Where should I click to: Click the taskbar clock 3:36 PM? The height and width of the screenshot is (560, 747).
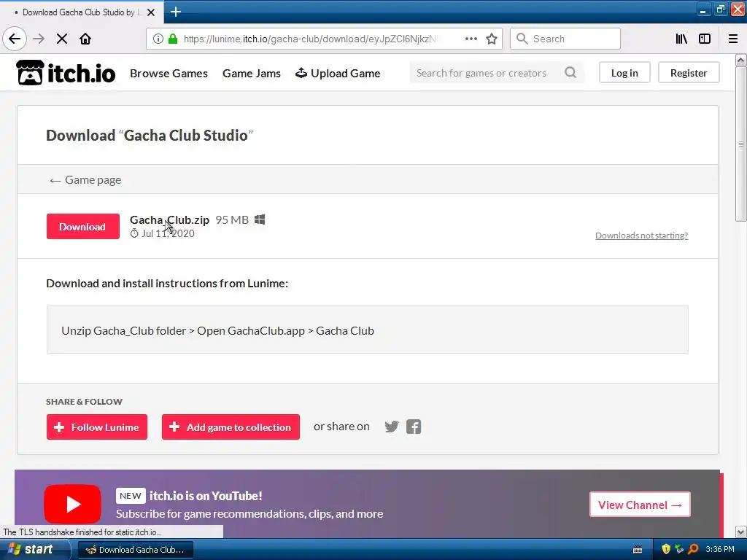[720, 549]
